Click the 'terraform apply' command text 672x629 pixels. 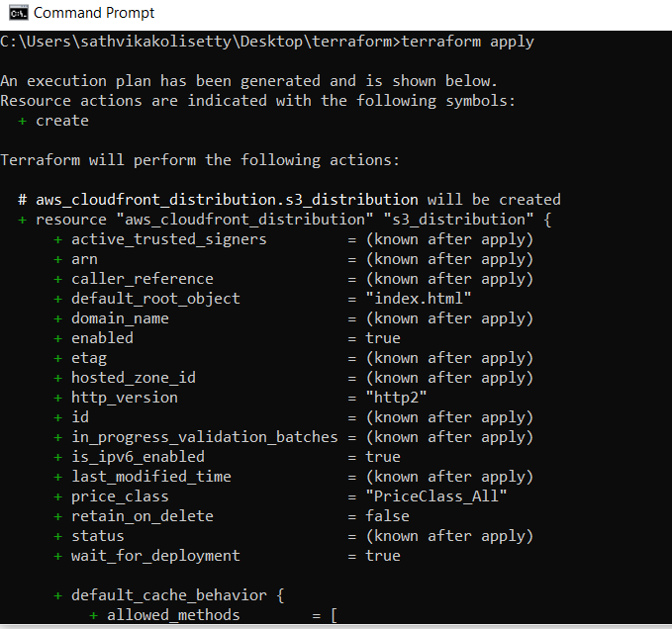(x=467, y=42)
